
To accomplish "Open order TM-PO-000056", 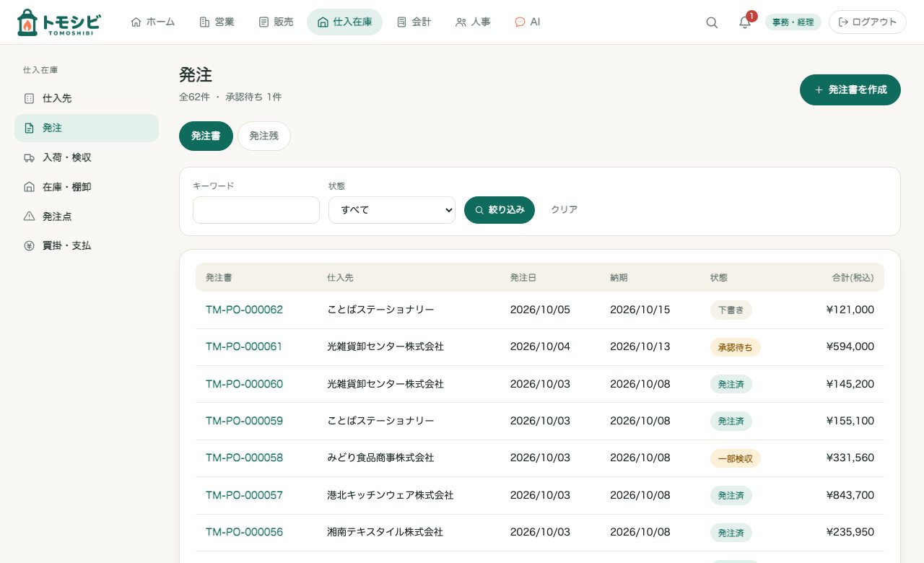I will click(244, 532).
